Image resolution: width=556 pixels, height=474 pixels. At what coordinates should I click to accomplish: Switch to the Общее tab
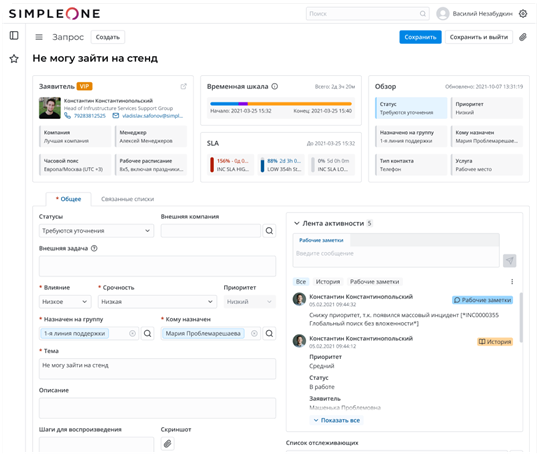click(x=68, y=199)
